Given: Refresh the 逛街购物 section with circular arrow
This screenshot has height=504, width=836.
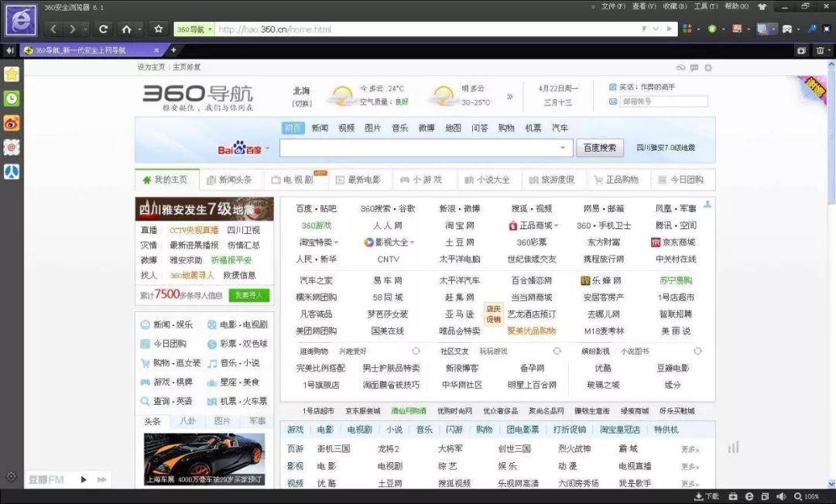Looking at the screenshot, I should (416, 351).
